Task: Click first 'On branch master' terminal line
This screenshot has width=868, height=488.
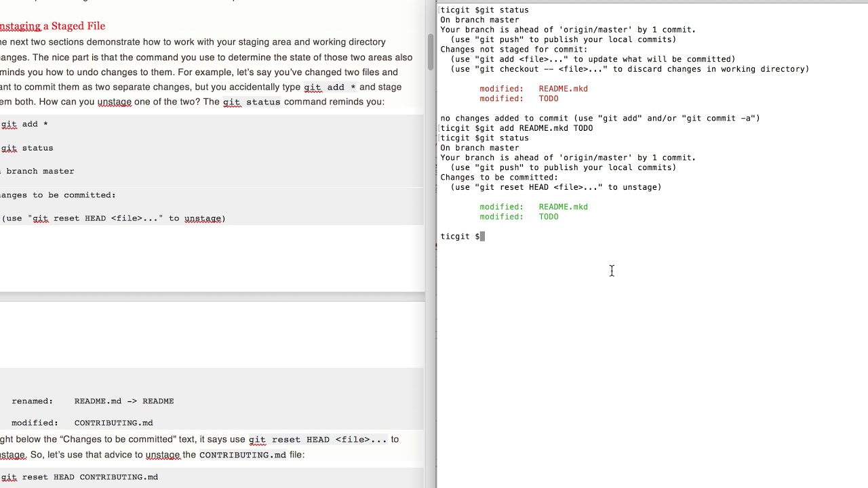Action: point(479,20)
